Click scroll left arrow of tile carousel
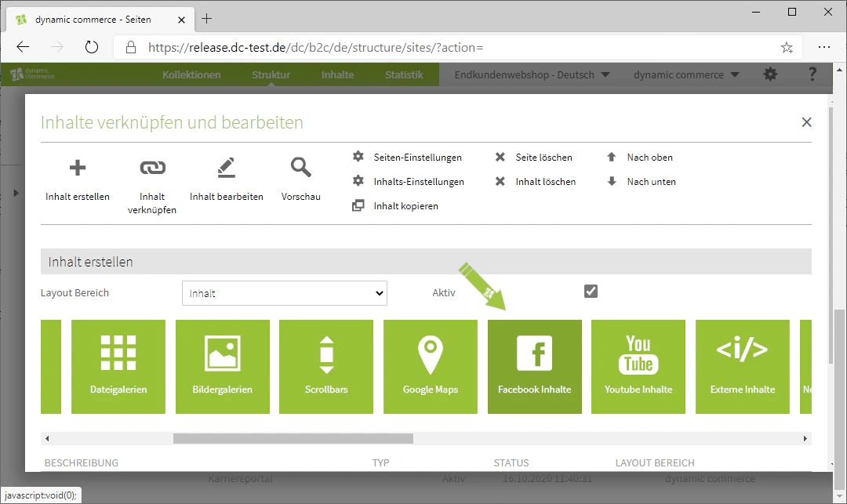The width and height of the screenshot is (847, 504). [x=47, y=439]
